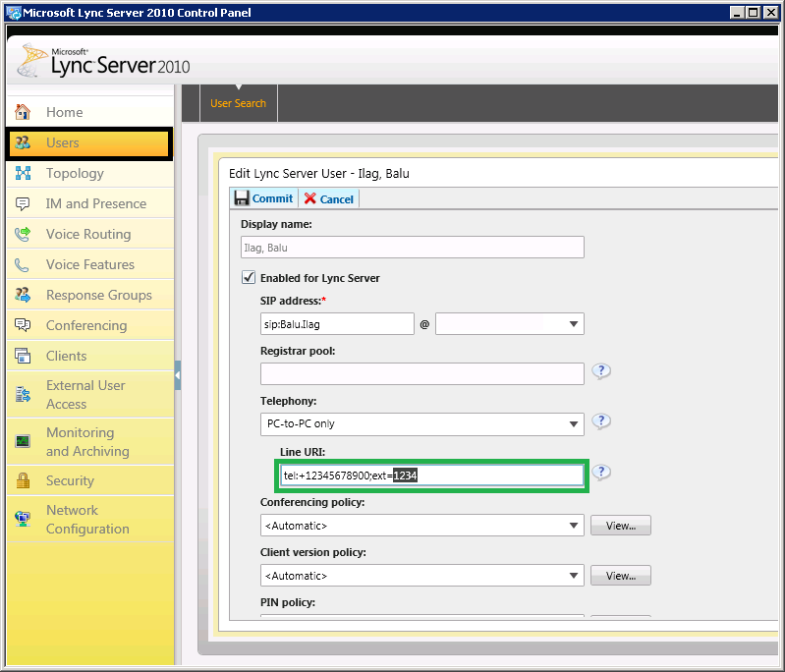Image resolution: width=785 pixels, height=672 pixels.
Task: Click the External User Access icon
Action: [23, 395]
